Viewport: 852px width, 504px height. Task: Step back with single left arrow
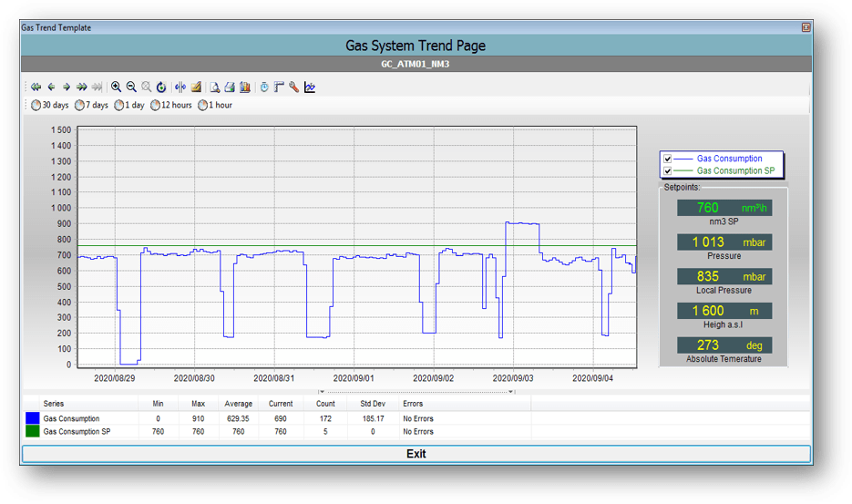[x=52, y=87]
